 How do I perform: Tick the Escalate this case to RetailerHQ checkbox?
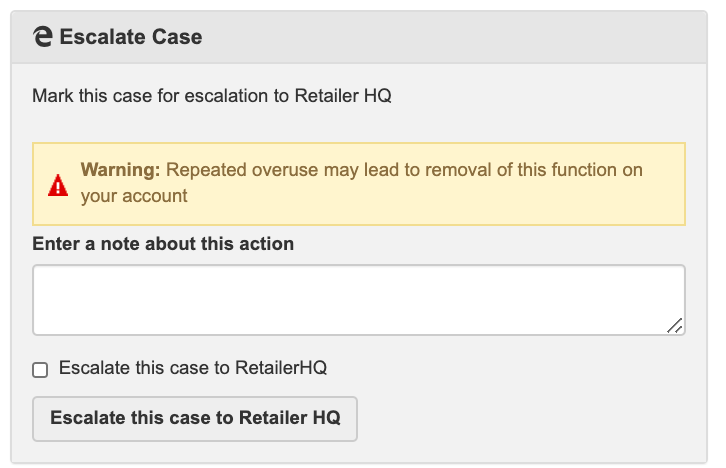tap(40, 370)
